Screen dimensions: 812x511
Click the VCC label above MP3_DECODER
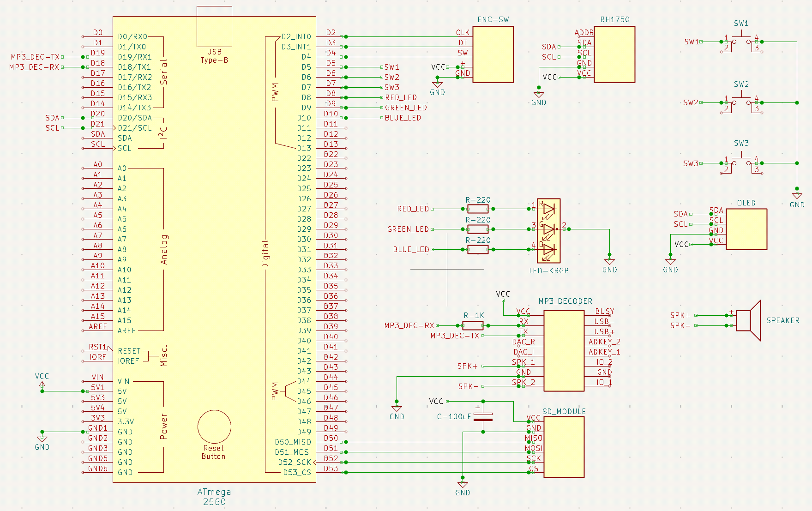tap(503, 294)
